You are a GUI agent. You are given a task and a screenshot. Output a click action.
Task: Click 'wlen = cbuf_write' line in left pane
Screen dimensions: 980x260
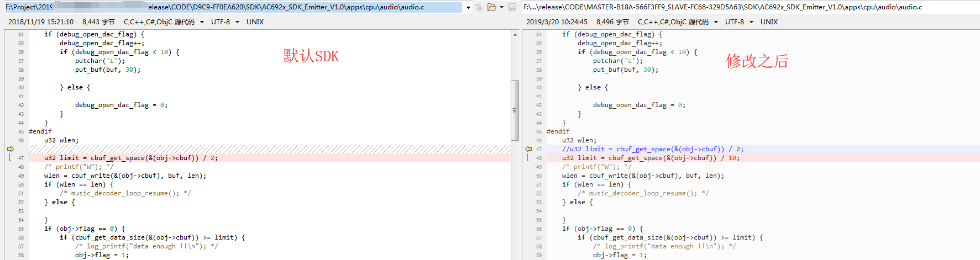125,176
